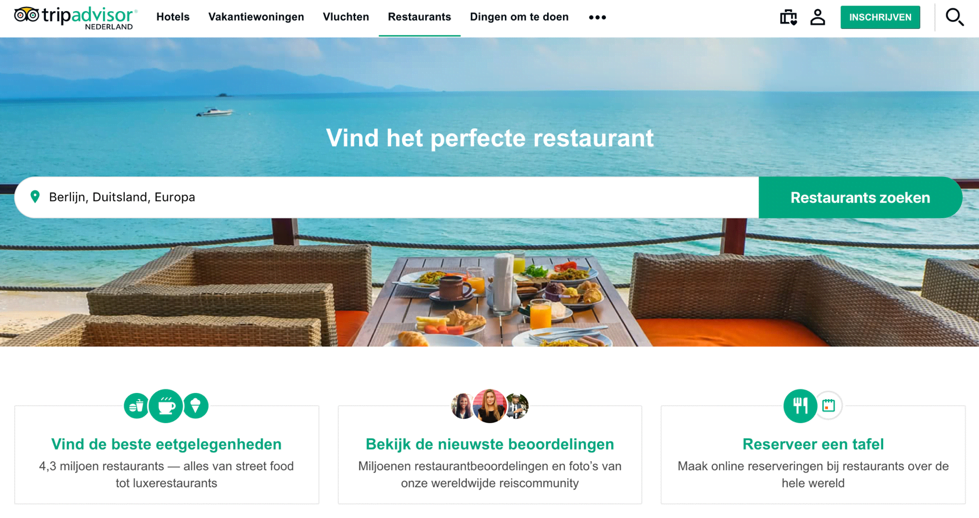Screen dimensions: 979x518
Task: Click the Restaurants zoeken button
Action: (860, 197)
